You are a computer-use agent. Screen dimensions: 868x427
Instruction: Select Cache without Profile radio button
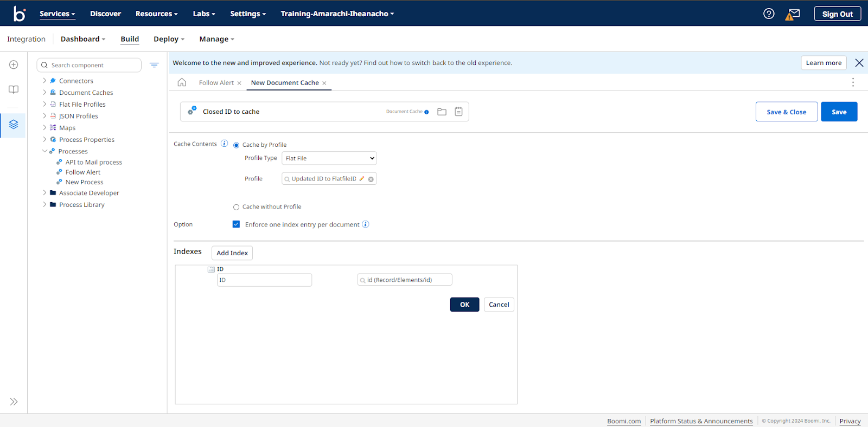(236, 207)
